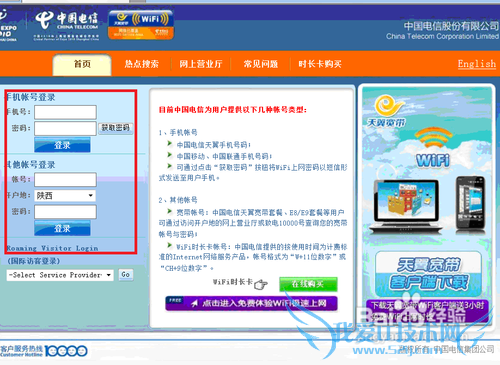The height and width of the screenshot is (365, 500).
Task: Click 登录 under 其他帐号登录
Action: point(62,228)
